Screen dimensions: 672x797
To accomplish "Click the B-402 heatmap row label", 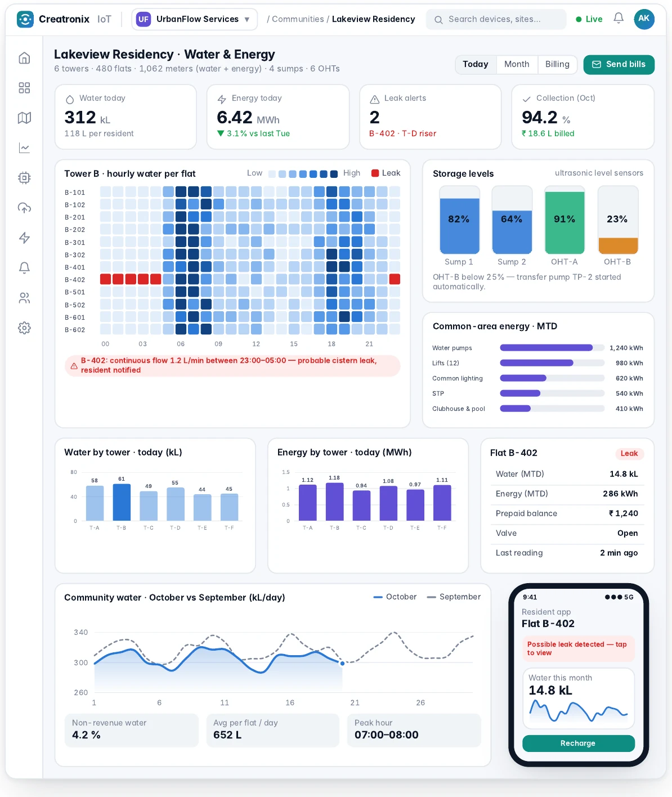I will [x=75, y=280].
